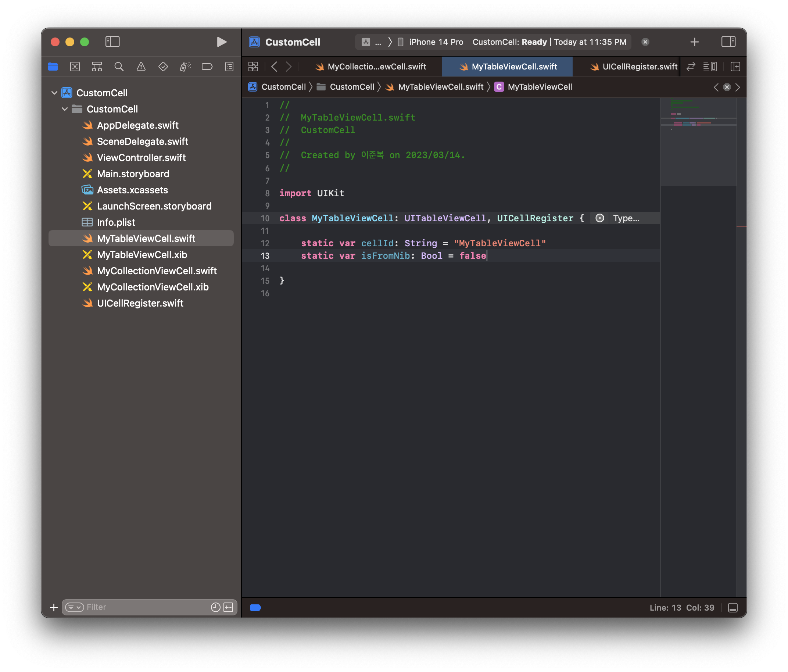
Task: Open the Breakpoint navigator
Action: coord(207,67)
